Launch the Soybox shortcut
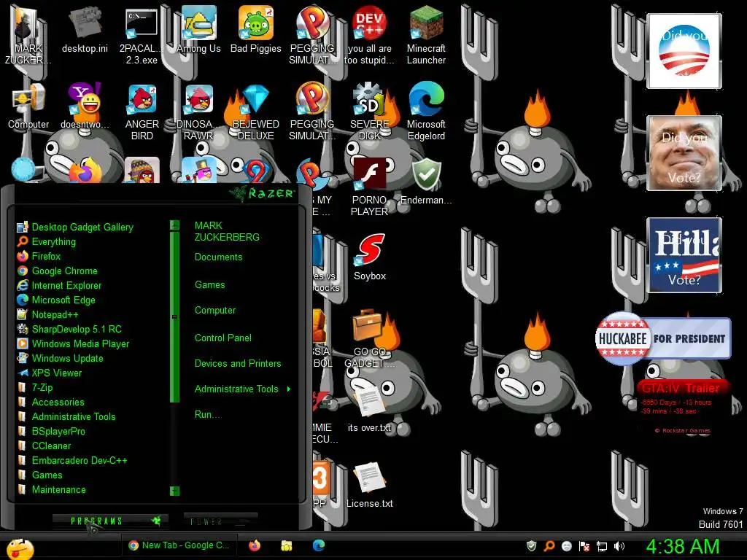 click(x=369, y=257)
